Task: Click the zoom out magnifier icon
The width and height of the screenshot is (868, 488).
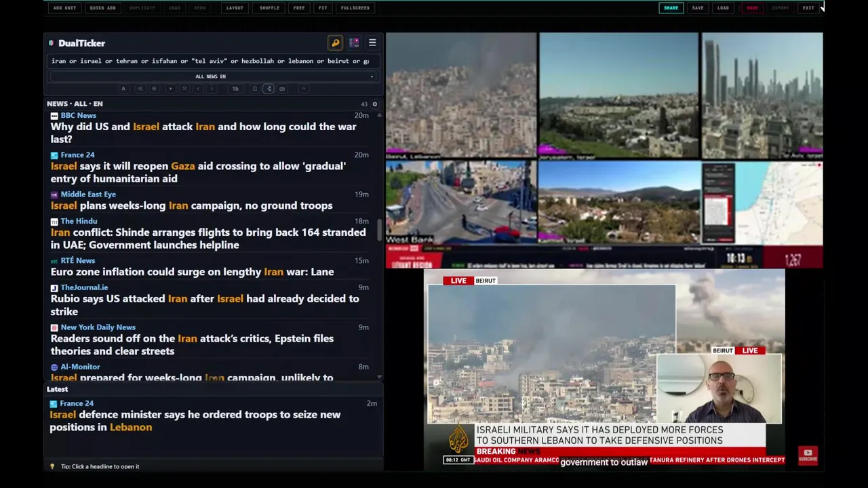Action: (140, 89)
